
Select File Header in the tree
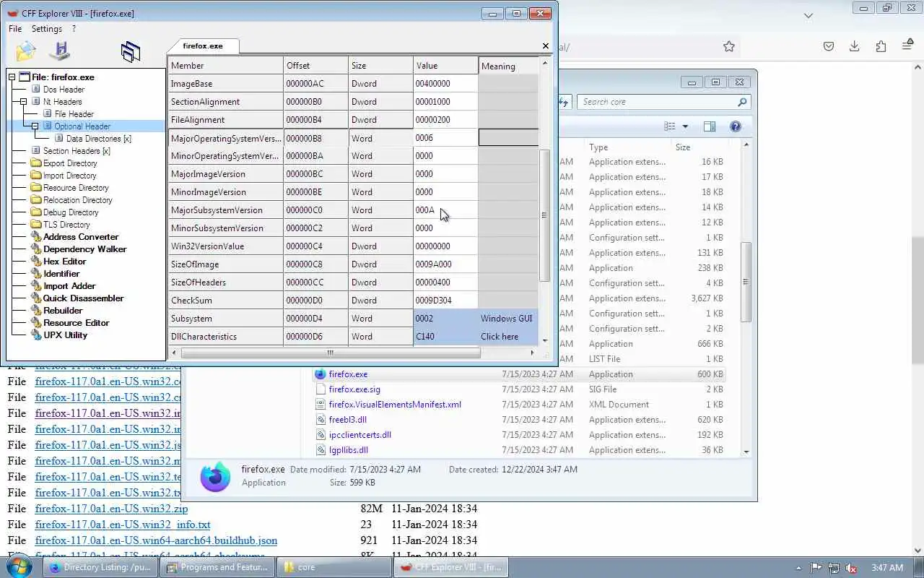[74, 114]
